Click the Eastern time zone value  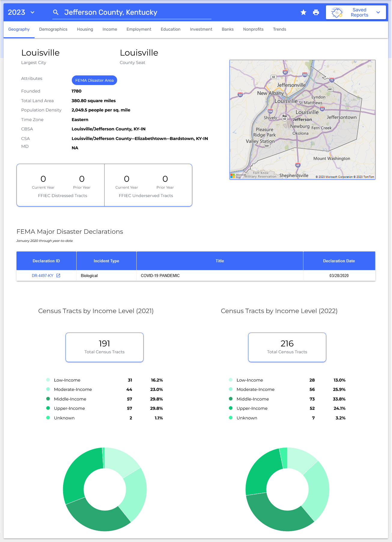pyautogui.click(x=80, y=120)
